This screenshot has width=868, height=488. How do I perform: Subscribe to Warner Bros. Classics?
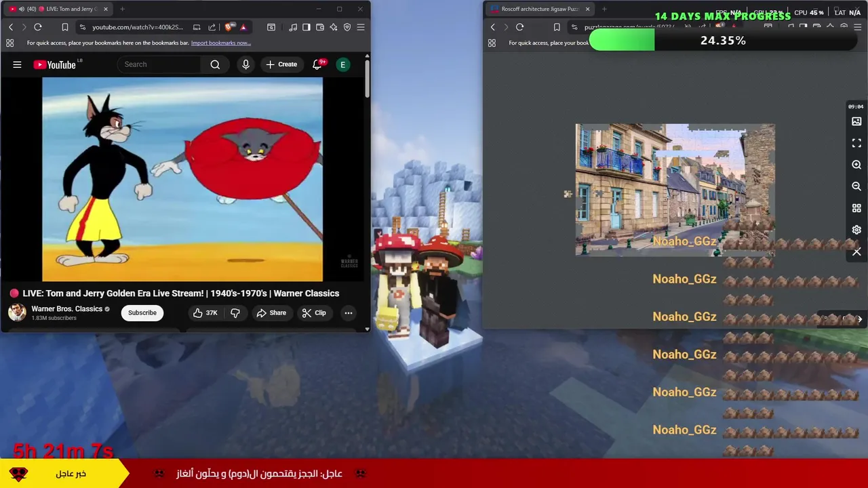click(x=142, y=312)
